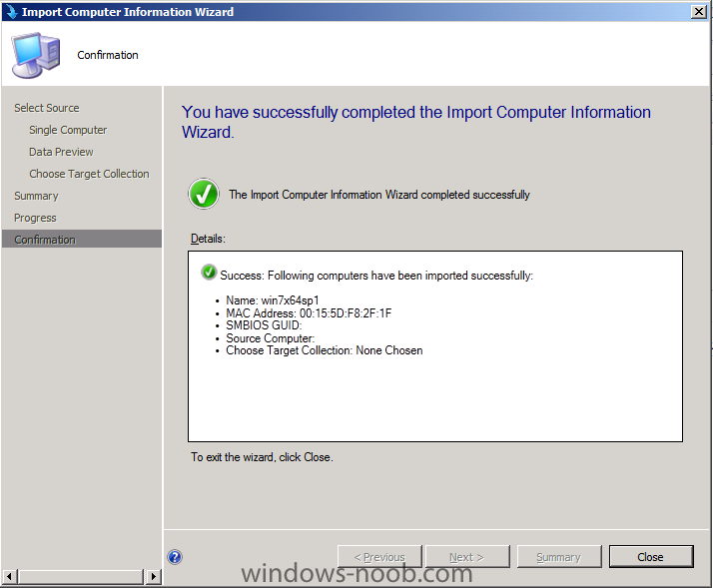Click 'To exit the wizard, click Close.' text
This screenshot has width=713, height=588.
262,457
